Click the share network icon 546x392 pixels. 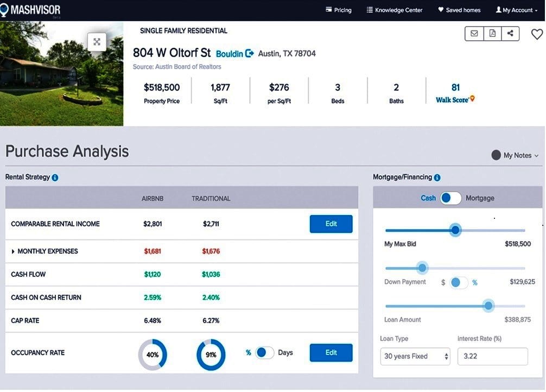tap(510, 34)
